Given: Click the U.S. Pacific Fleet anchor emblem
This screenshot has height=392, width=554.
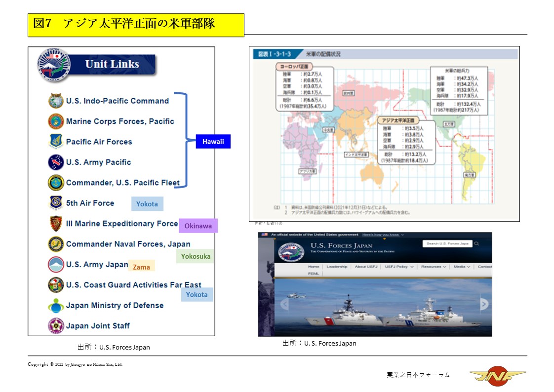Looking at the screenshot, I should tap(56, 183).
